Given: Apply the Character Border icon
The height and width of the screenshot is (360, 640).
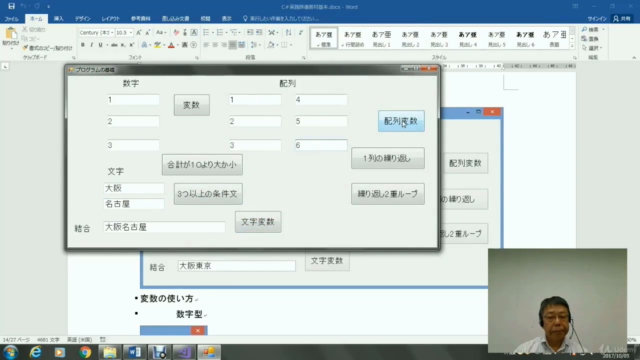Looking at the screenshot, I should 194,33.
